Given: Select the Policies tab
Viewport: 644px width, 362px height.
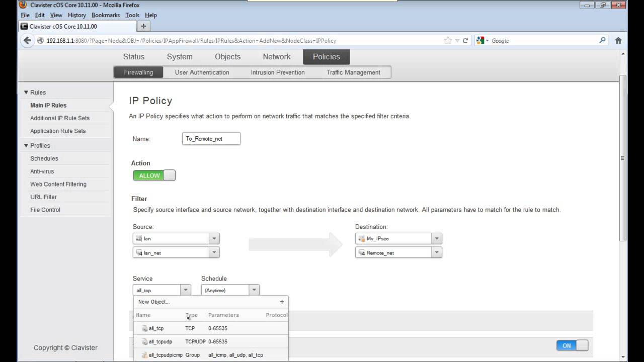Looking at the screenshot, I should [326, 57].
